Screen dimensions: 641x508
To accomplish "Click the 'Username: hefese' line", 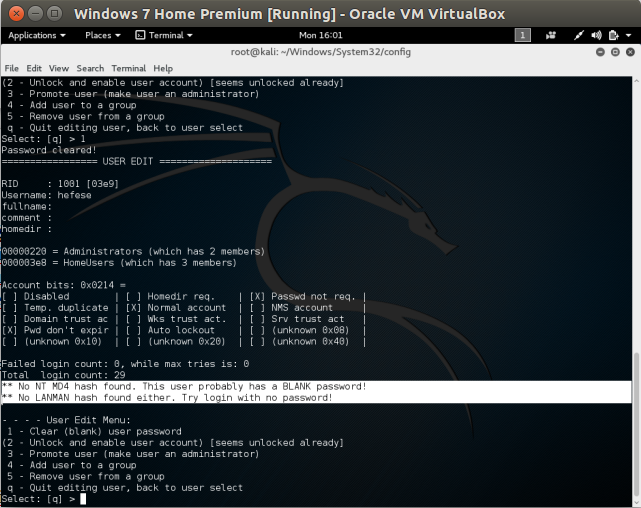I will 46,195.
